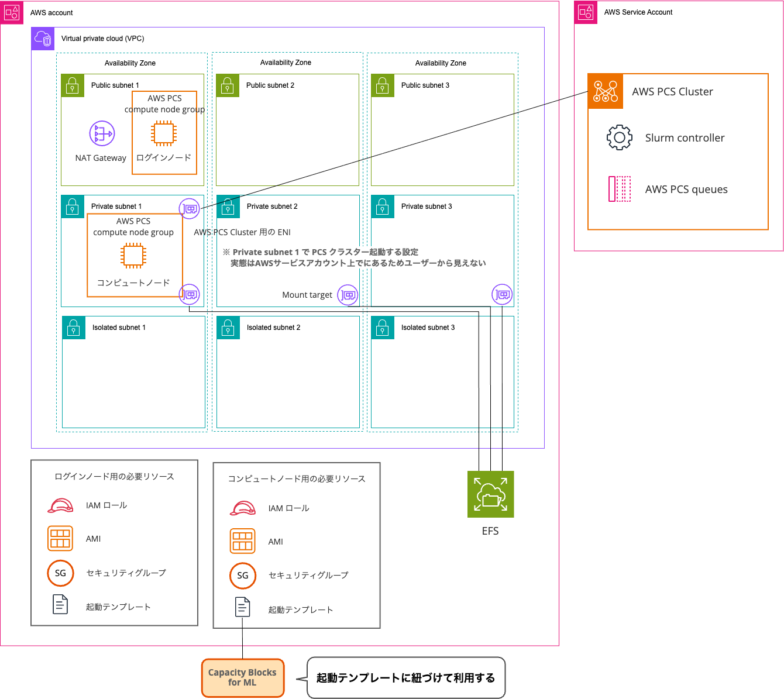Select the "AWS PCS Cluster 用の ENI" text
This screenshot has height=699, width=784.
[242, 232]
